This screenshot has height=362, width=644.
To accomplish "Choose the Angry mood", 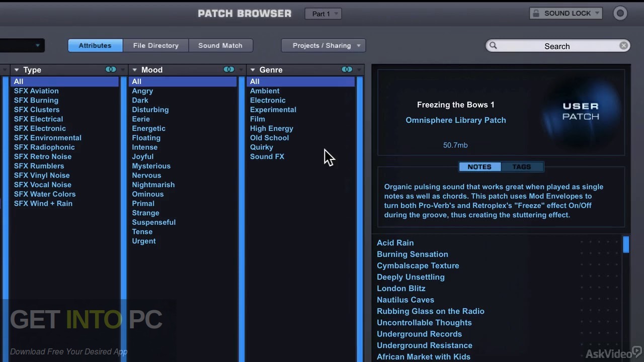I will [x=142, y=91].
